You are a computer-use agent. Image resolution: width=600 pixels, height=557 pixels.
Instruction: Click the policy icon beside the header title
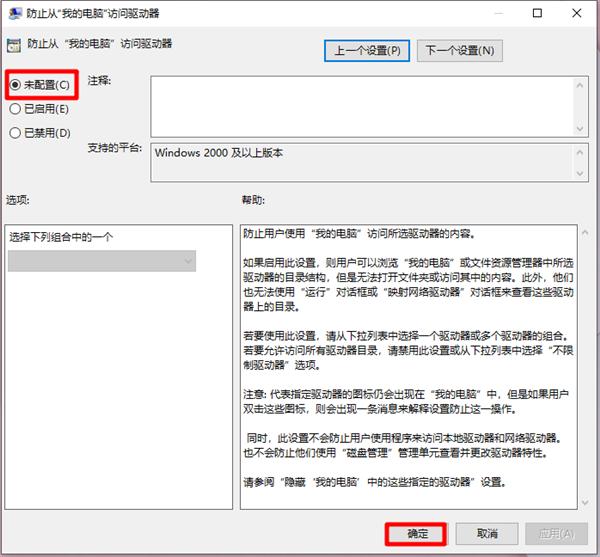click(14, 46)
